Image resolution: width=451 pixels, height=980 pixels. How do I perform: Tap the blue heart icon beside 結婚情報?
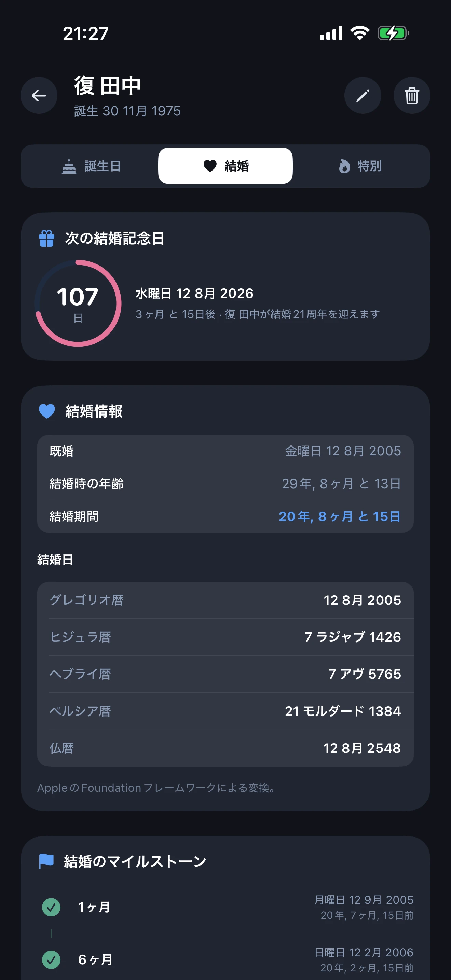coord(47,411)
